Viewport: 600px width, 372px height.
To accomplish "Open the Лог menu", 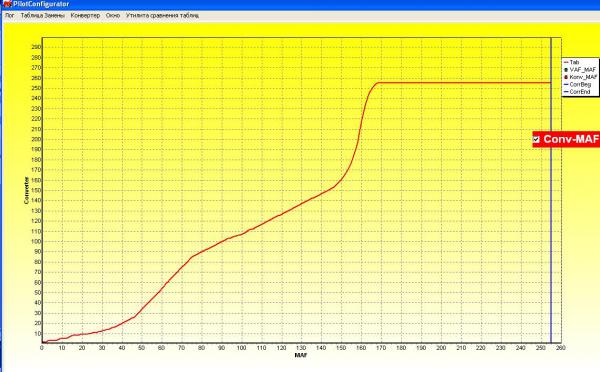I will (x=10, y=16).
